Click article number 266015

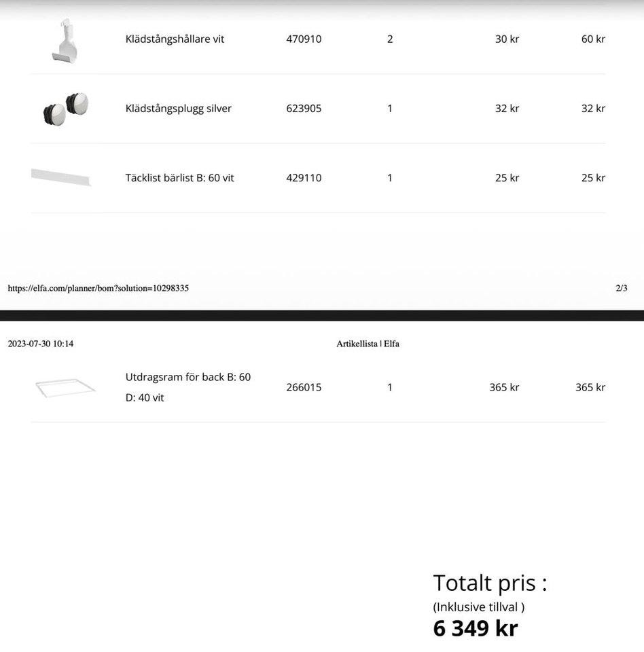point(304,388)
